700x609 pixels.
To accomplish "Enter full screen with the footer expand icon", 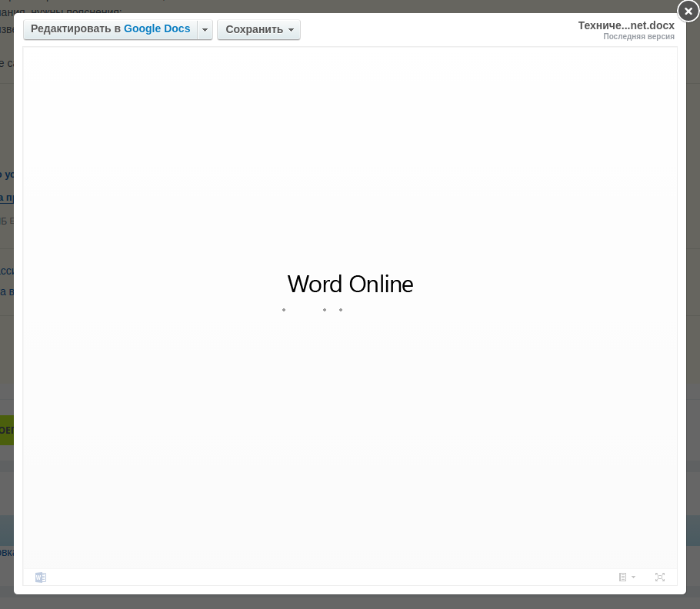I will click(660, 577).
